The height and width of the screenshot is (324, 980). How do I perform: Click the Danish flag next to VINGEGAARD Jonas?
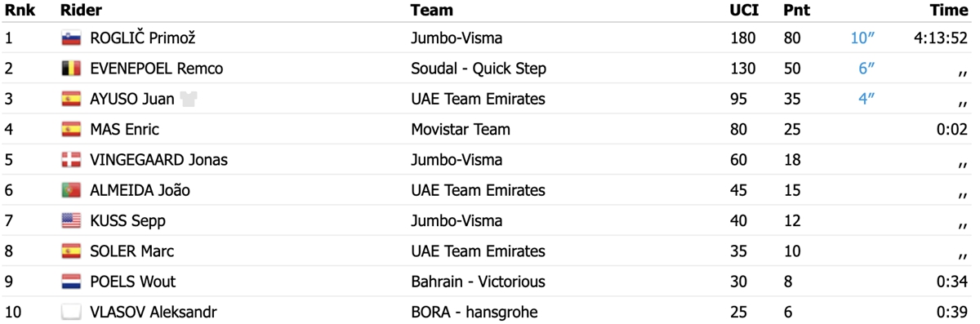tap(71, 160)
